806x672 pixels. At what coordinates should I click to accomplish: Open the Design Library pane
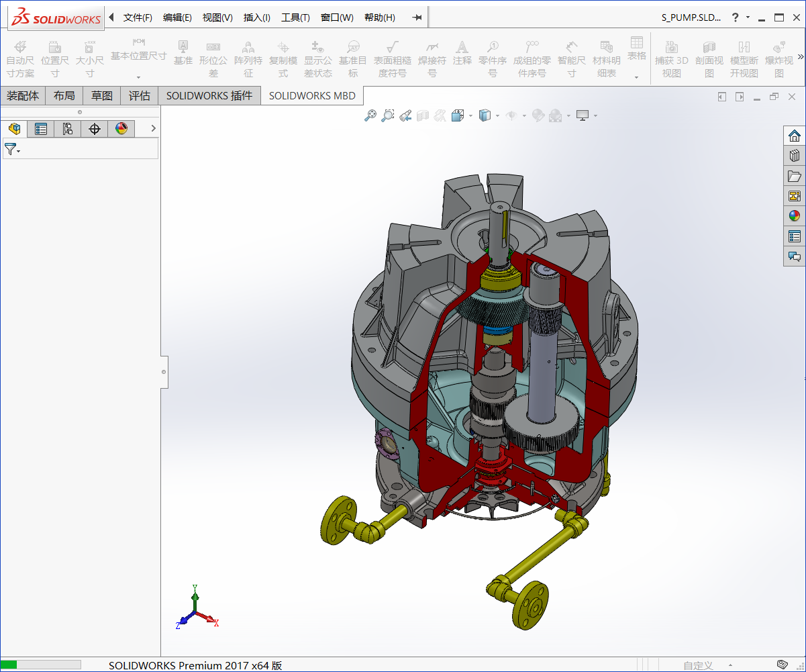click(x=795, y=156)
